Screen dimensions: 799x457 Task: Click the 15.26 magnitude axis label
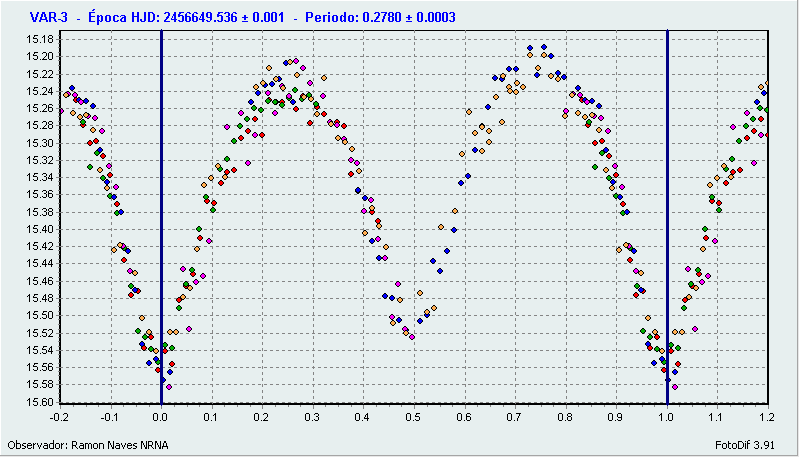(40, 109)
